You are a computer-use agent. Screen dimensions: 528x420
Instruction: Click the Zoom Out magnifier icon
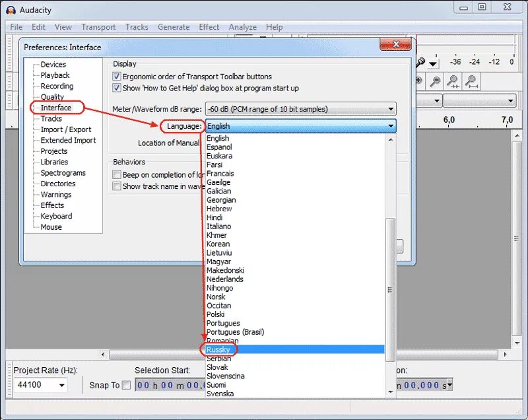click(435, 81)
